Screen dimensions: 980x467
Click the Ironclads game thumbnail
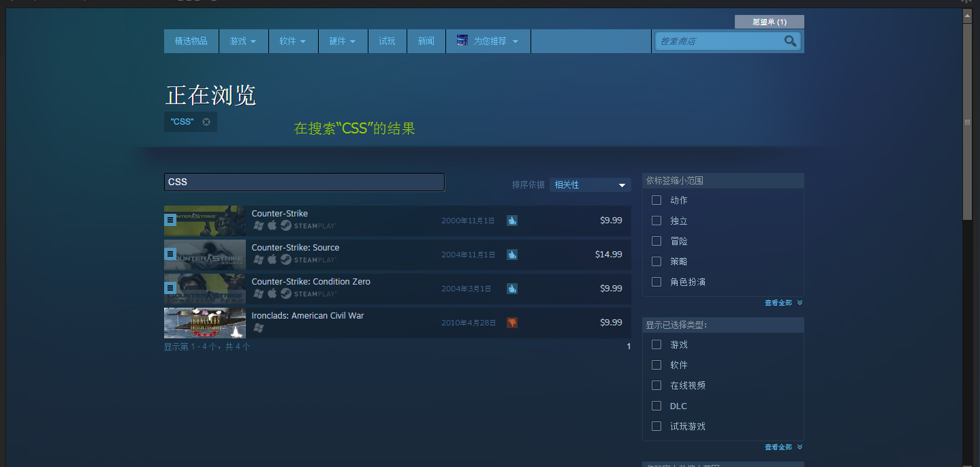205,323
